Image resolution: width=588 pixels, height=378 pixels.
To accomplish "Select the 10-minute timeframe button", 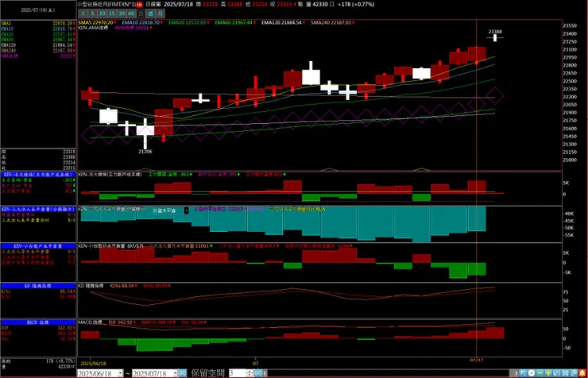I will [102, 13].
